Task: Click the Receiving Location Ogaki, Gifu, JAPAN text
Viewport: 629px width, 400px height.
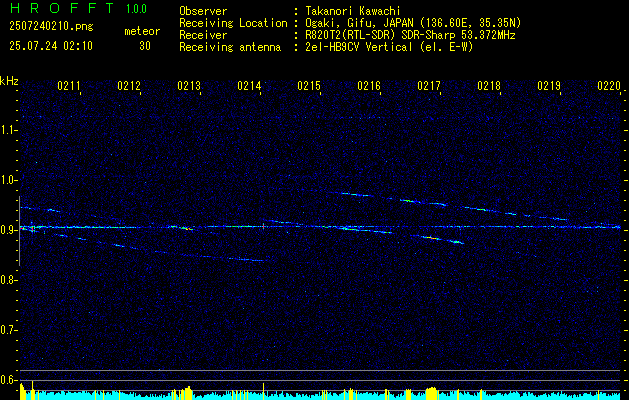Action: 413,23
